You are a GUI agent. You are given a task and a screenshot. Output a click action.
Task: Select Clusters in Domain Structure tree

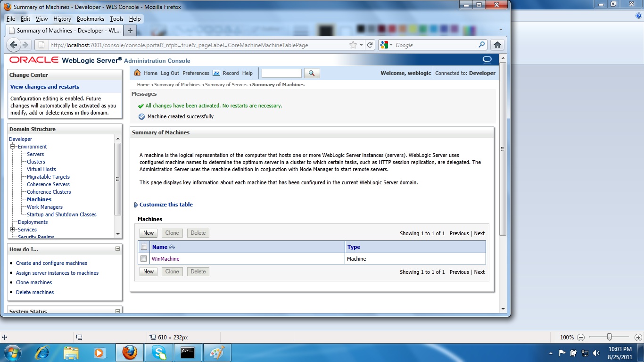click(36, 162)
